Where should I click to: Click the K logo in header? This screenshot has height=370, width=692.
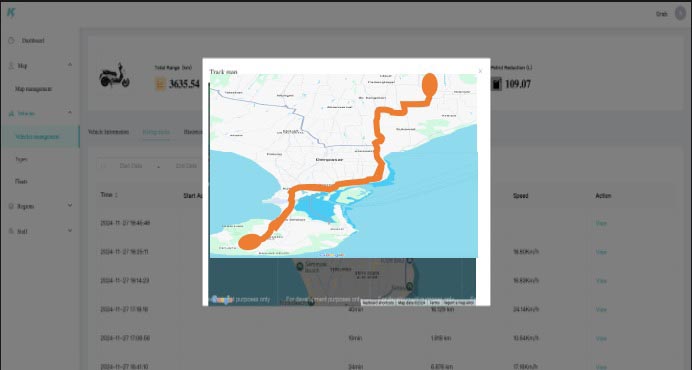tap(11, 12)
